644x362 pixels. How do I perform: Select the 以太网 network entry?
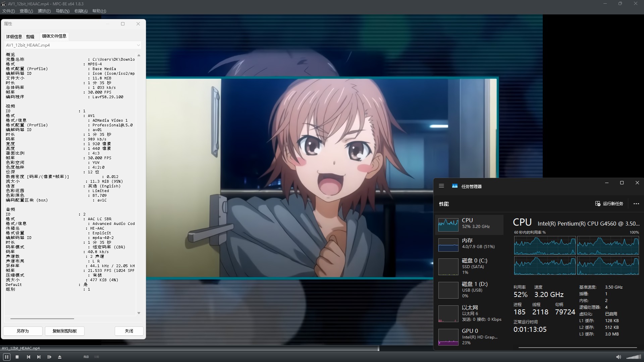pyautogui.click(x=469, y=313)
